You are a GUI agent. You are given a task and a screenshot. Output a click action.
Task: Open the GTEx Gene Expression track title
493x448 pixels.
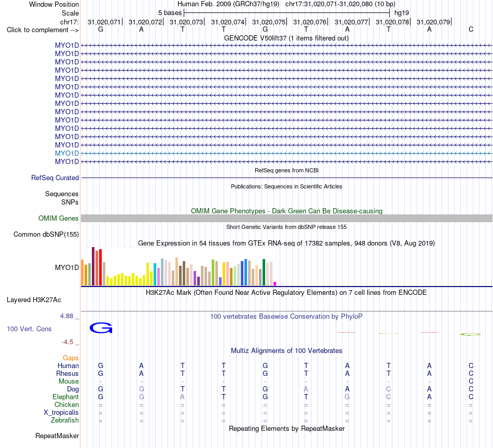tap(286, 243)
